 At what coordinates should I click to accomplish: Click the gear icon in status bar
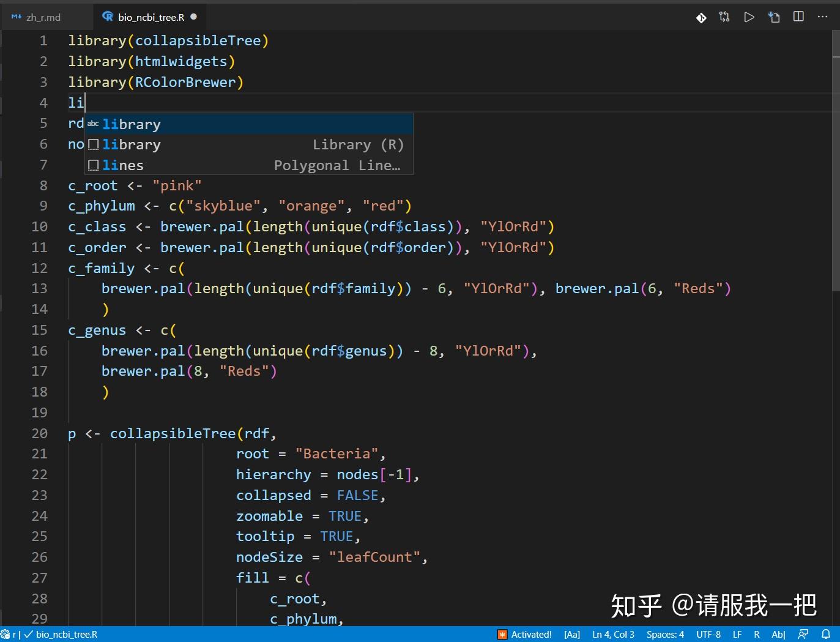(6, 635)
